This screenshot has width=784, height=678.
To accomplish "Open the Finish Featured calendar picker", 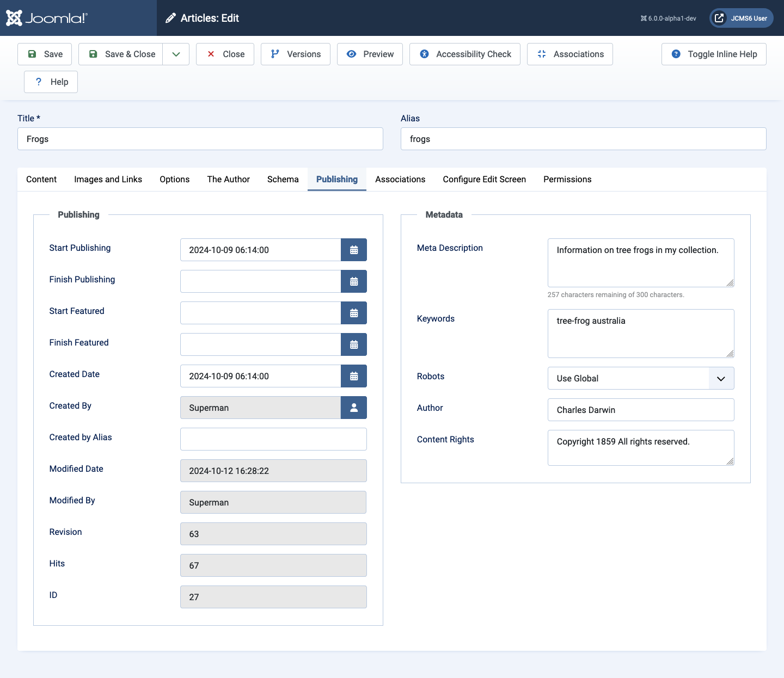I will point(354,344).
